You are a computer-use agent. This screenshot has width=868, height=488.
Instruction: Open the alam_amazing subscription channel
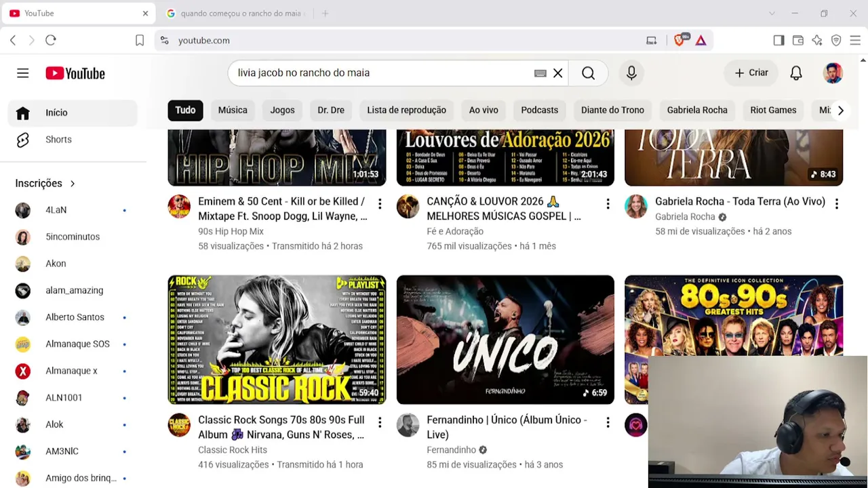(73, 291)
